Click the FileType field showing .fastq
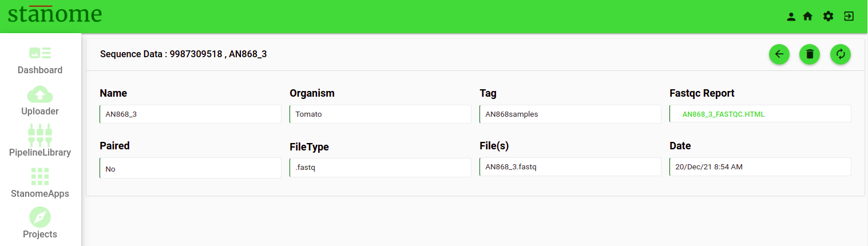 click(x=381, y=168)
